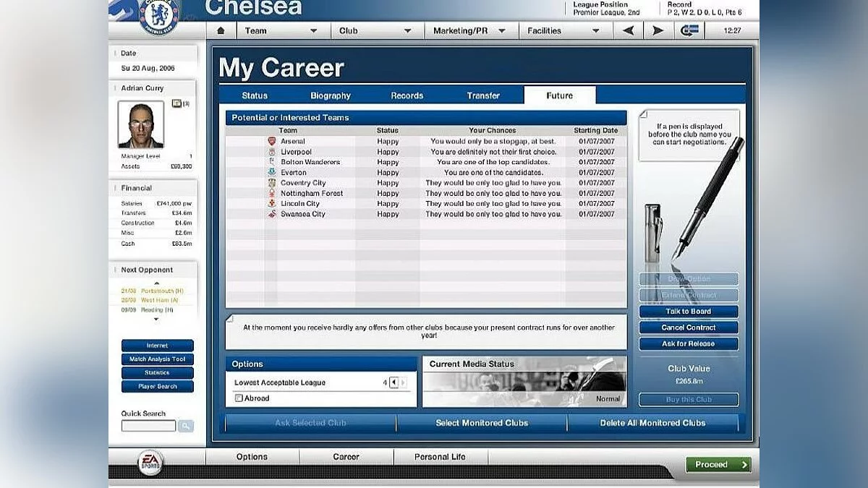
Task: Click Select Monitored Clubs
Action: (x=482, y=423)
